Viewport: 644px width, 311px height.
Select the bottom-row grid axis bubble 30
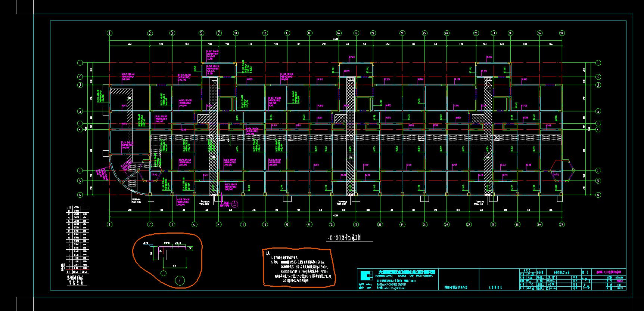(x=493, y=225)
